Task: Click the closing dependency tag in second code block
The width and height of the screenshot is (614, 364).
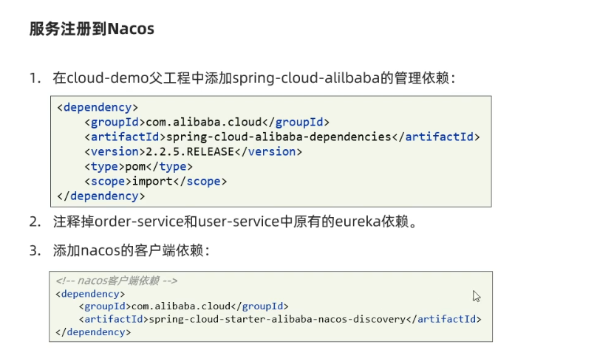Action: coord(93,332)
